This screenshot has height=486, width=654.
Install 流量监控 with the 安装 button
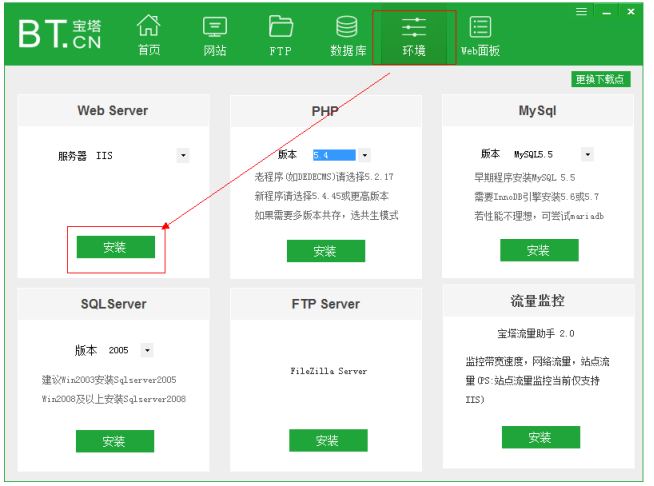(541, 437)
